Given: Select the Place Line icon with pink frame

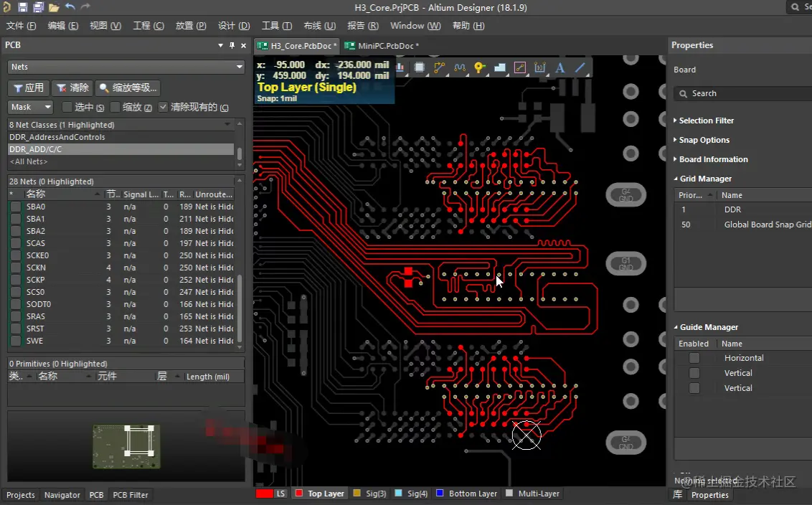Looking at the screenshot, I should (x=520, y=67).
